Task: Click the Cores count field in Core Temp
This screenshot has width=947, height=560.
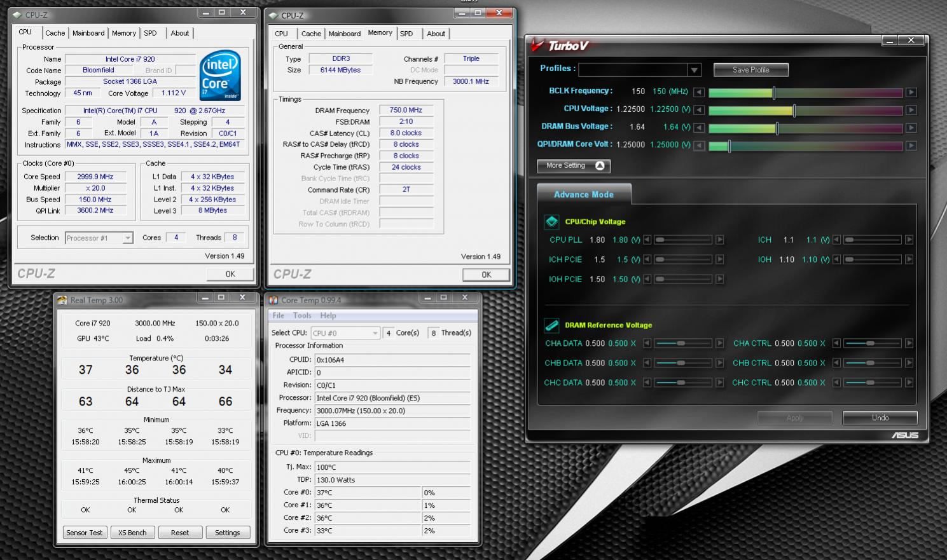Action: (x=388, y=333)
